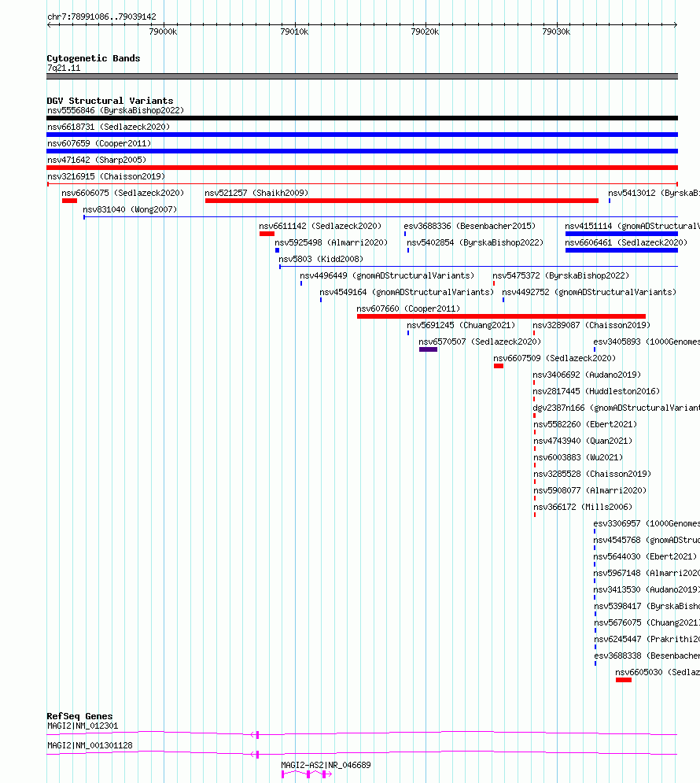Viewport: 700px width, 783px height.
Task: Click the DGV Structural Variants track title
Action: pos(110,101)
